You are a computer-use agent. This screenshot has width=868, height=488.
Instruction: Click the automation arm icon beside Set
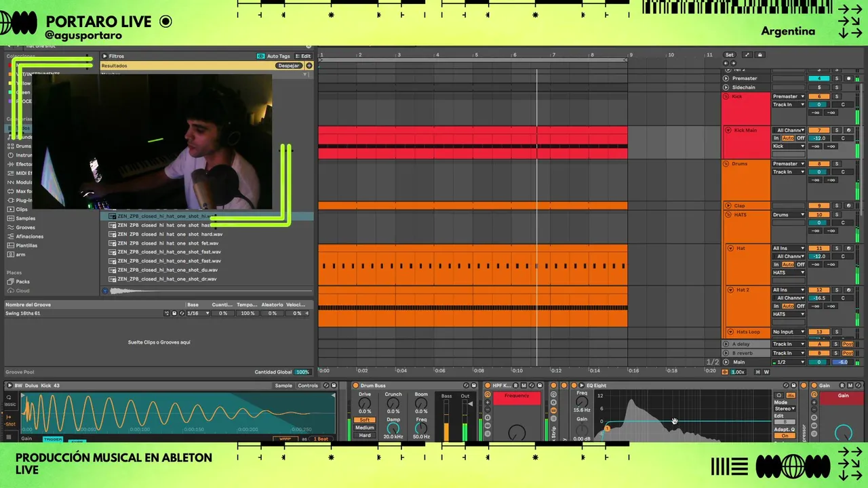tap(747, 55)
